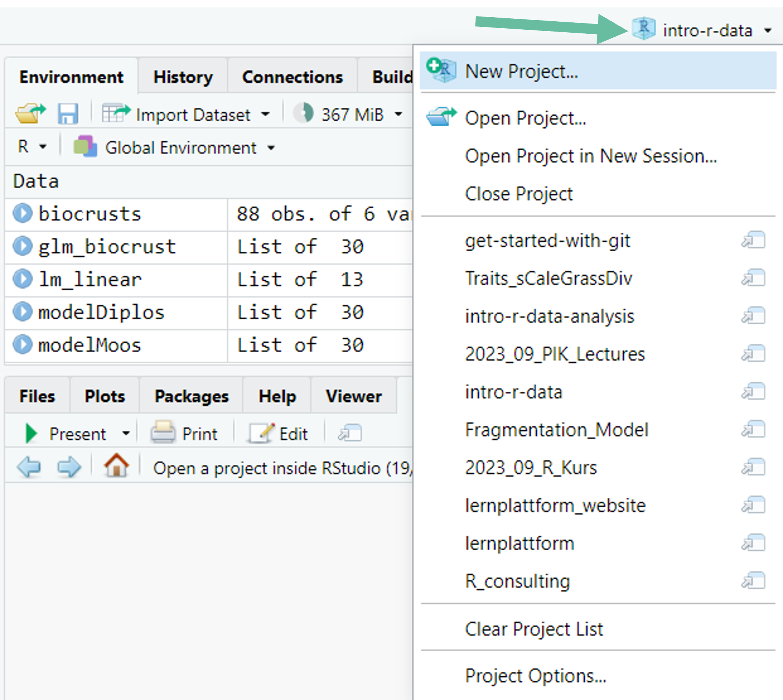This screenshot has width=783, height=700.
Task: Click the save workspace floppy disk icon
Action: pyautogui.click(x=68, y=114)
